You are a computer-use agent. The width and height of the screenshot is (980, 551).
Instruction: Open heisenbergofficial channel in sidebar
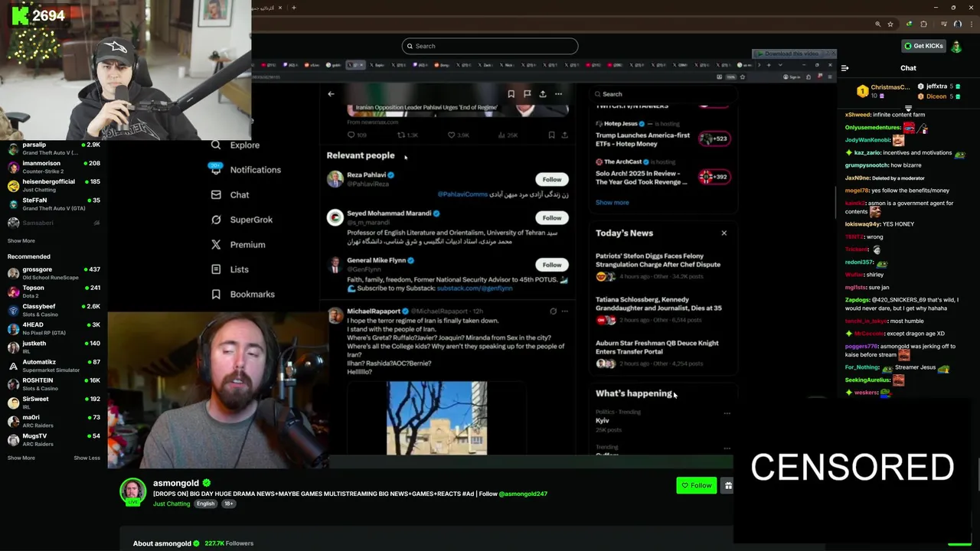[x=54, y=185]
